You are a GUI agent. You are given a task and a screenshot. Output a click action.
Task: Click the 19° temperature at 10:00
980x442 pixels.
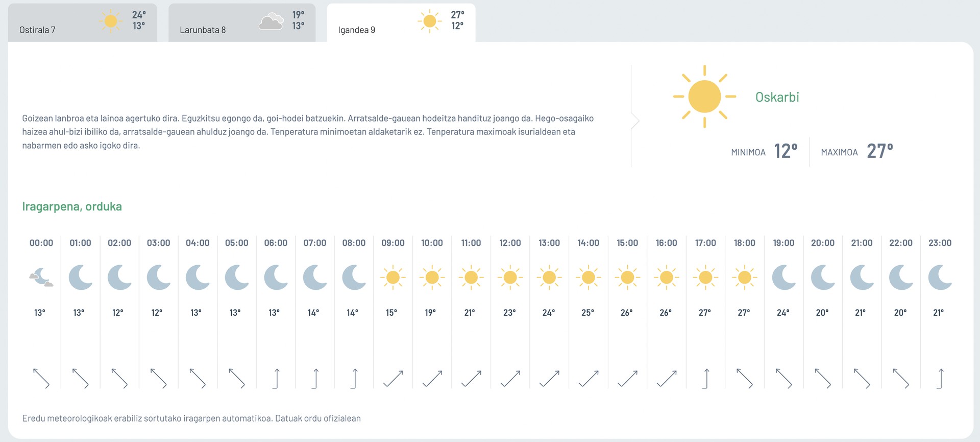(x=430, y=313)
